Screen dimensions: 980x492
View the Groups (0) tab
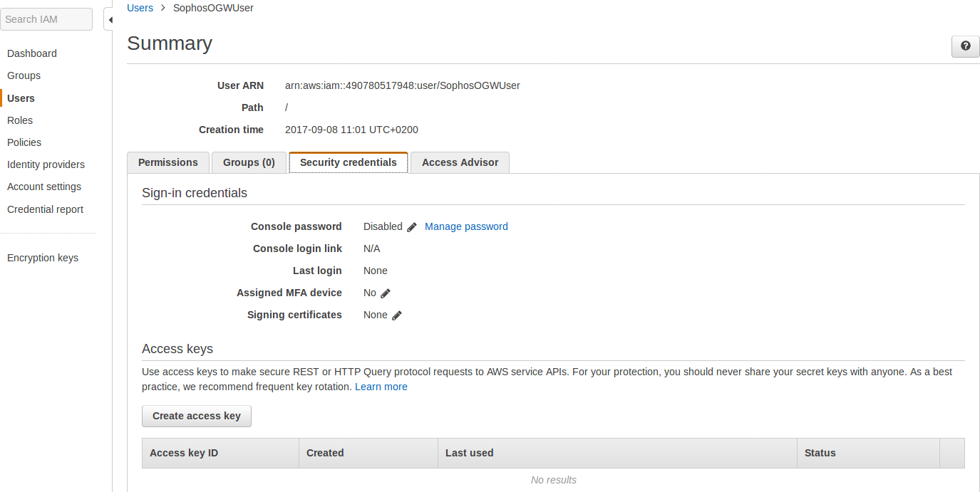tap(248, 162)
